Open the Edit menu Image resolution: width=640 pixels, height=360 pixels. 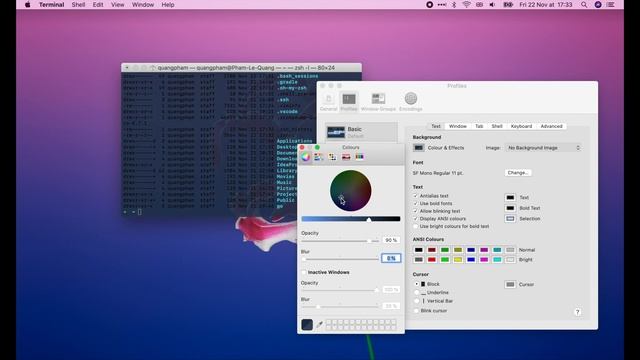click(98, 5)
